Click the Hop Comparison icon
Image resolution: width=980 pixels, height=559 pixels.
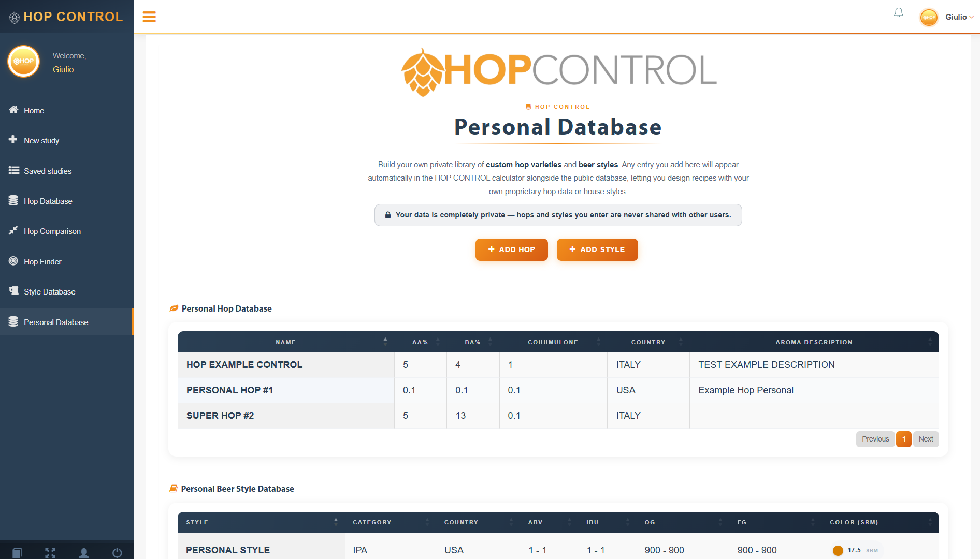pyautogui.click(x=13, y=230)
